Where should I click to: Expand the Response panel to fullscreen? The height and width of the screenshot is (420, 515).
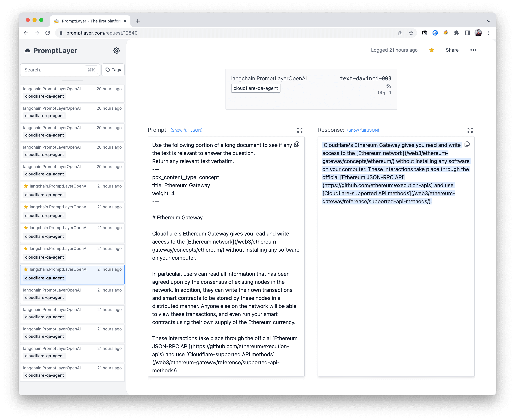pyautogui.click(x=470, y=130)
